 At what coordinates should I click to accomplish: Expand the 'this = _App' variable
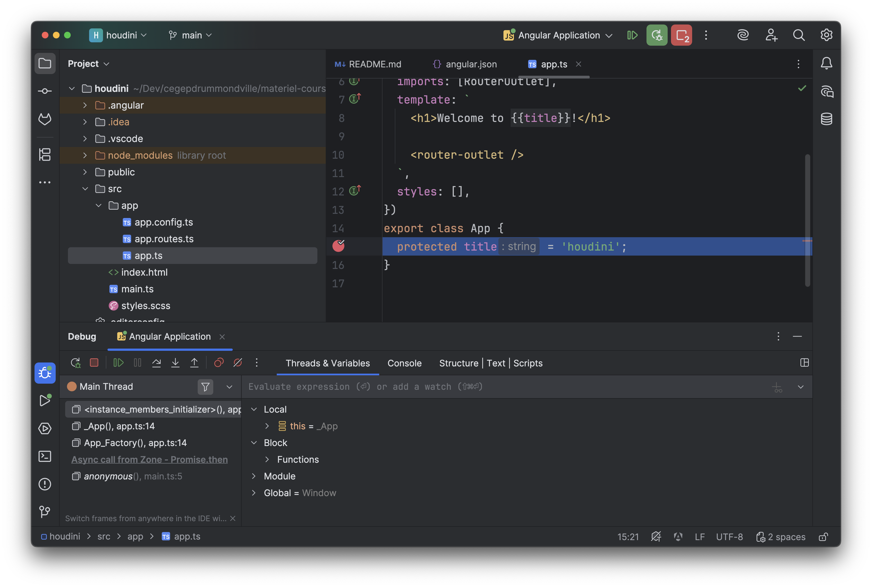pos(267,426)
